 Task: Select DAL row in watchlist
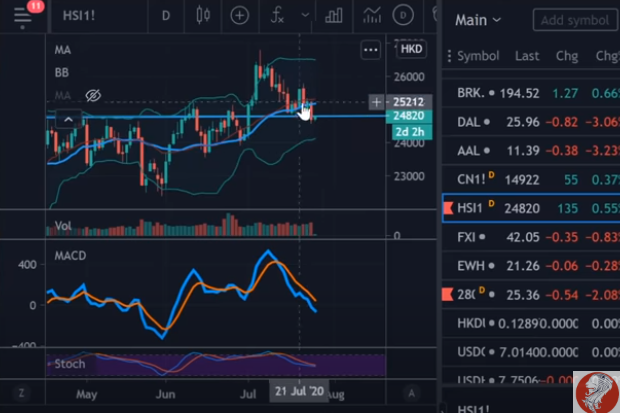point(531,122)
